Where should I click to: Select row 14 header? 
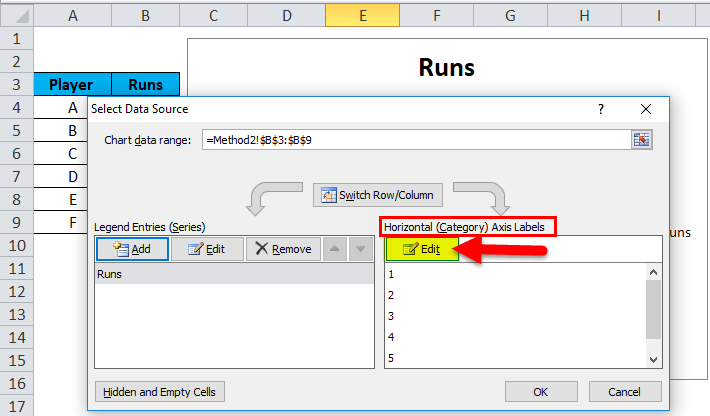(x=17, y=338)
